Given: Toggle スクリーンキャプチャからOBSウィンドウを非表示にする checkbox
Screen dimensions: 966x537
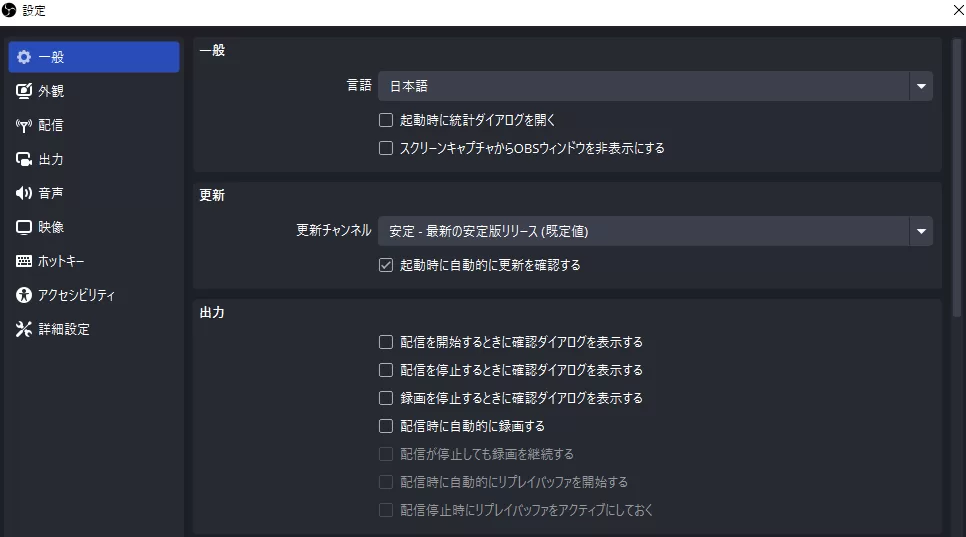Looking at the screenshot, I should pos(386,148).
